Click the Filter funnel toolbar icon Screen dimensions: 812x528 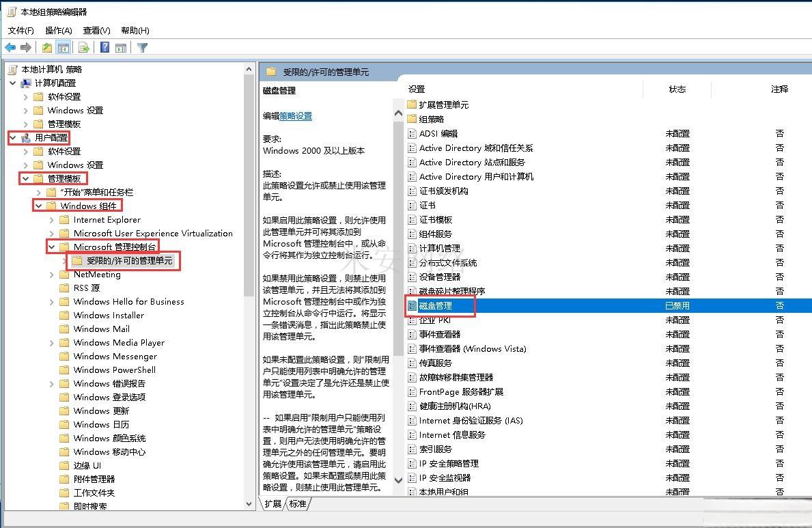(143, 48)
